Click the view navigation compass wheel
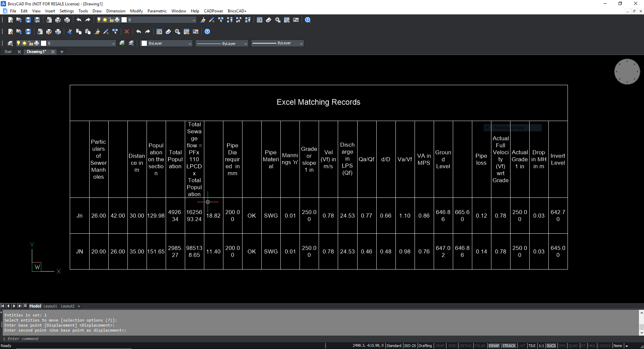The height and width of the screenshot is (349, 644). click(x=627, y=72)
